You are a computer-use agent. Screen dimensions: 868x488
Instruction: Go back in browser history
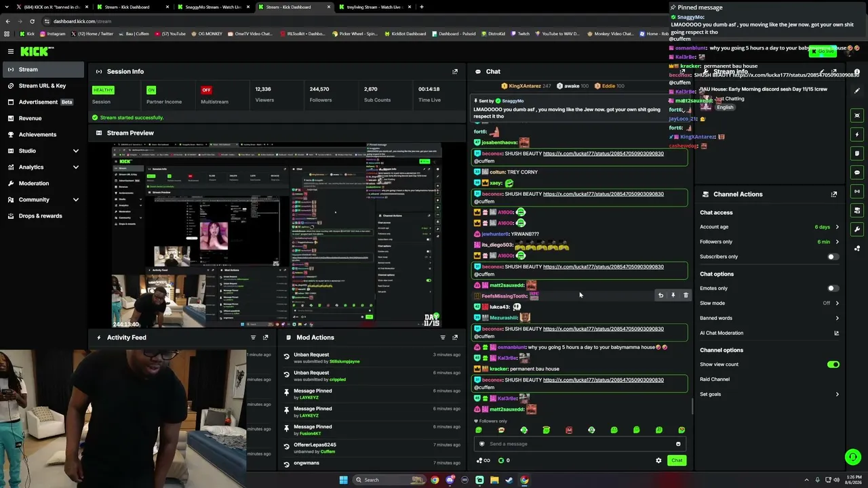tap(7, 21)
